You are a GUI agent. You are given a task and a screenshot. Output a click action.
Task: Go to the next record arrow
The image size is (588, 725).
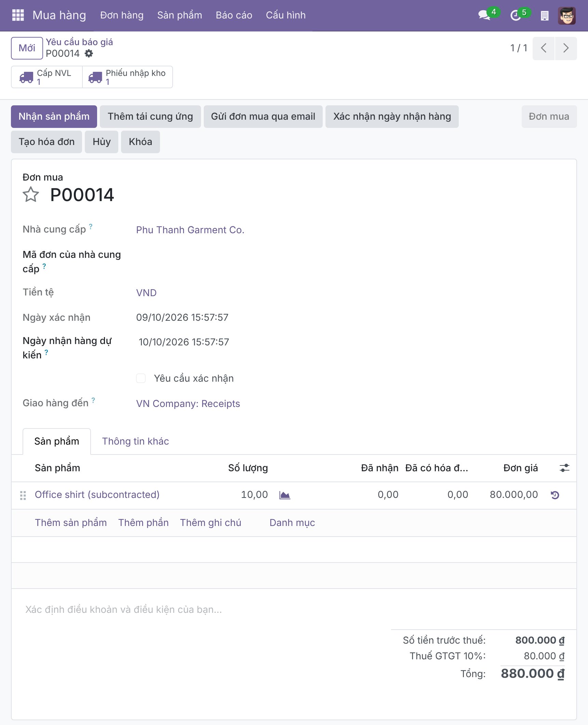pos(566,48)
